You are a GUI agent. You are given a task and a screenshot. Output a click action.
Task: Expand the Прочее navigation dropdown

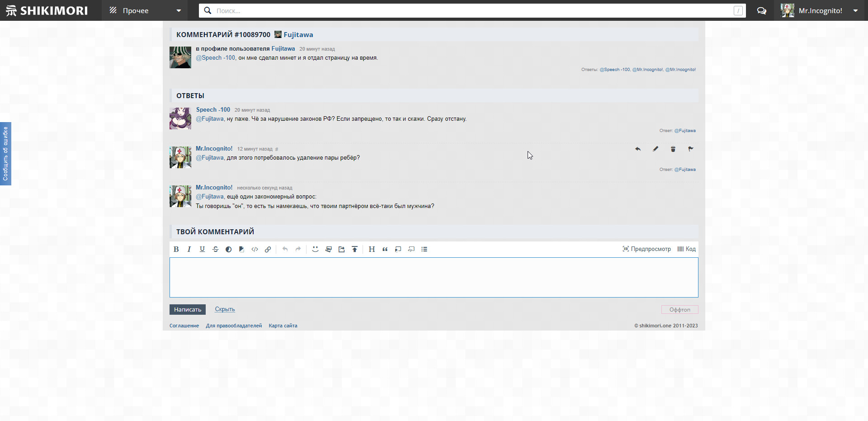coord(146,10)
